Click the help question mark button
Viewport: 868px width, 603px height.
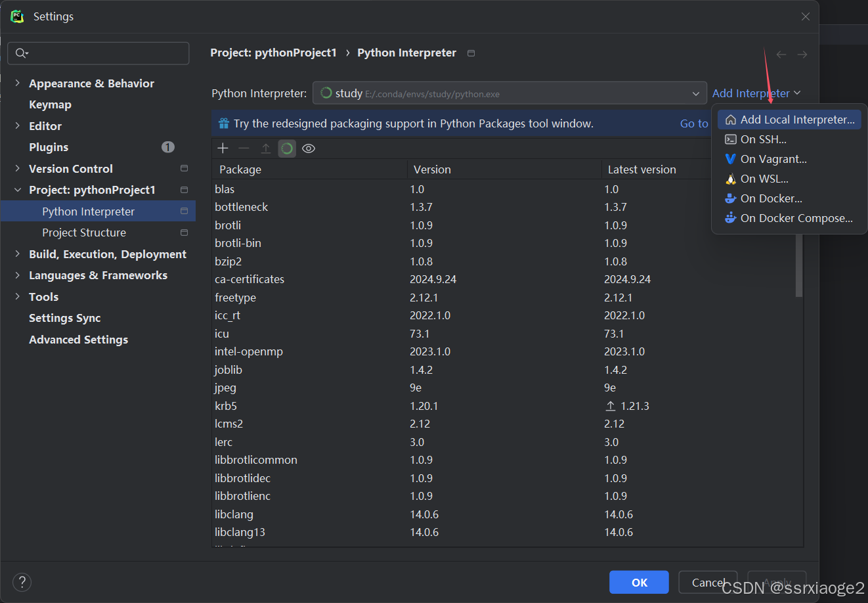coord(22,582)
